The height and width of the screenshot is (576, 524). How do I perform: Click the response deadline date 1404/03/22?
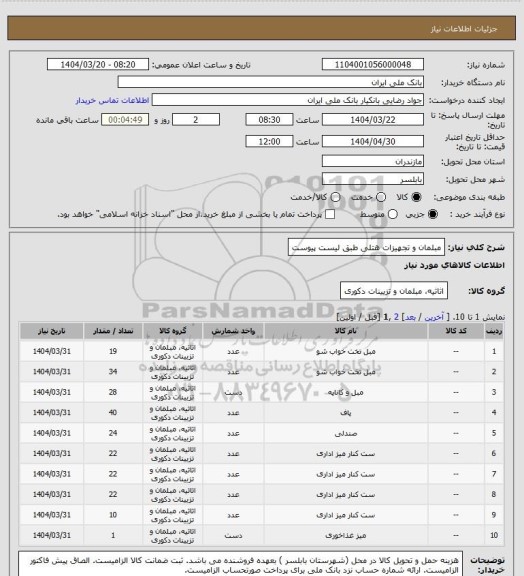click(x=373, y=120)
